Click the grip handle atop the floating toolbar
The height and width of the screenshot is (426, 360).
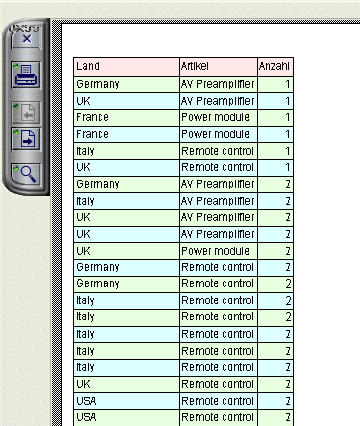pyautogui.click(x=25, y=28)
